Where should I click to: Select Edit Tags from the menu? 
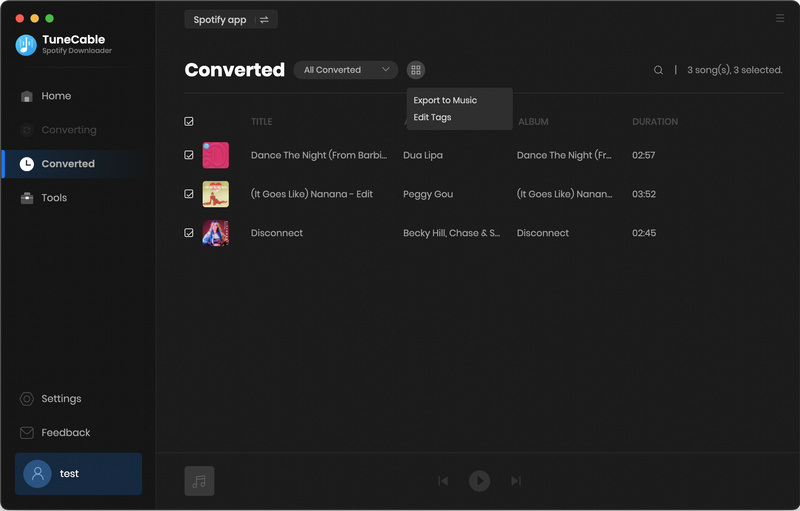tap(432, 118)
